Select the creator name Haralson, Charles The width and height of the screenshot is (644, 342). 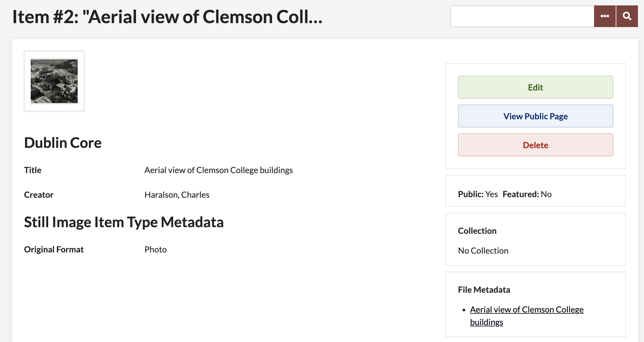(x=177, y=195)
